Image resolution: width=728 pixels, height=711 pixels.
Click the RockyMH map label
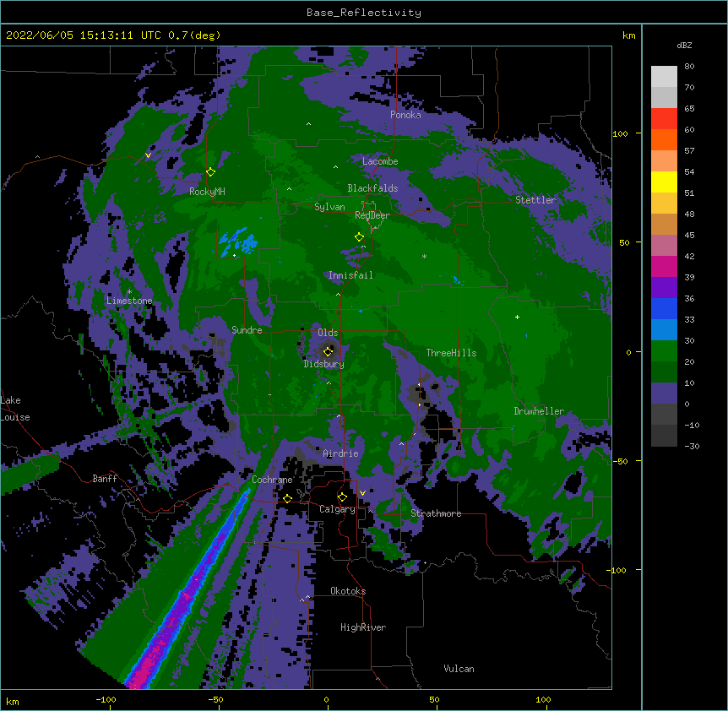click(207, 192)
